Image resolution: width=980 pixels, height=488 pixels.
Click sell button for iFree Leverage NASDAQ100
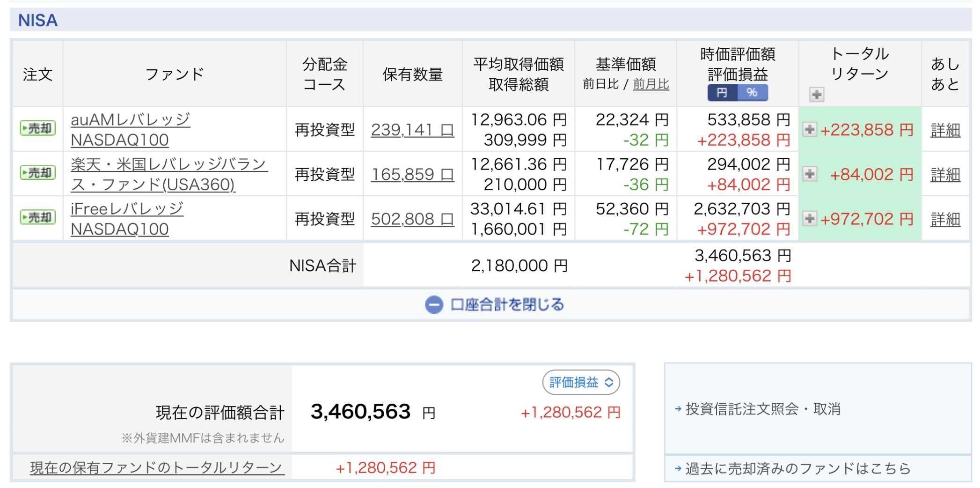(x=37, y=217)
